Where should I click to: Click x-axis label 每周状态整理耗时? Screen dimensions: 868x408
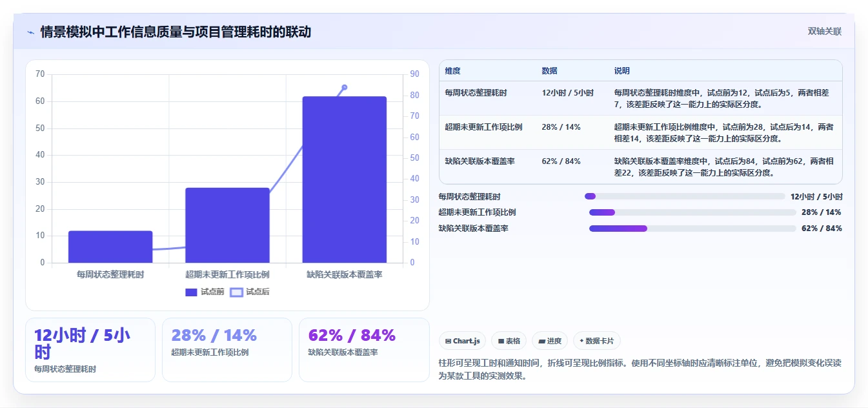coord(110,275)
